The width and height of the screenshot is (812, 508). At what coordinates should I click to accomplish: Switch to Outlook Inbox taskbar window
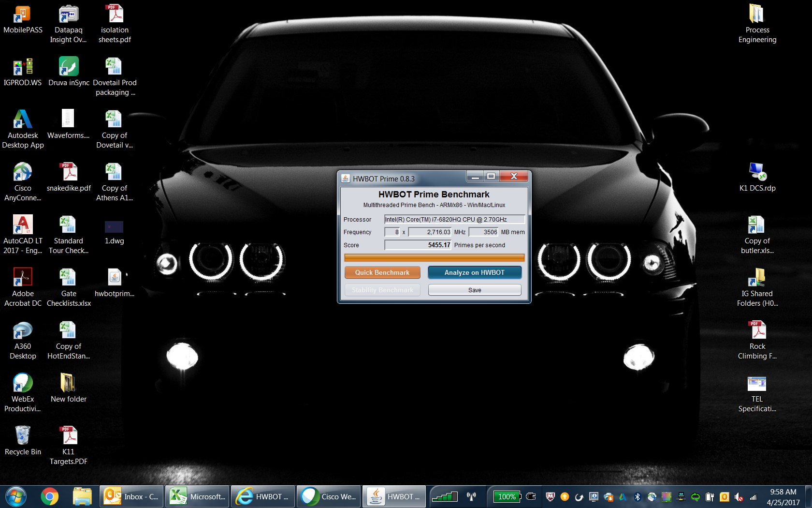click(x=131, y=496)
